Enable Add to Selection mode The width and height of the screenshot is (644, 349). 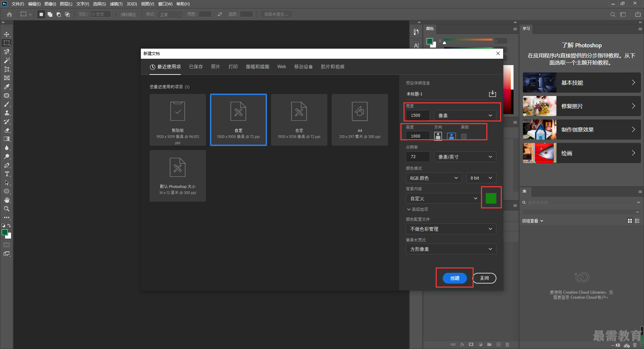[50, 14]
